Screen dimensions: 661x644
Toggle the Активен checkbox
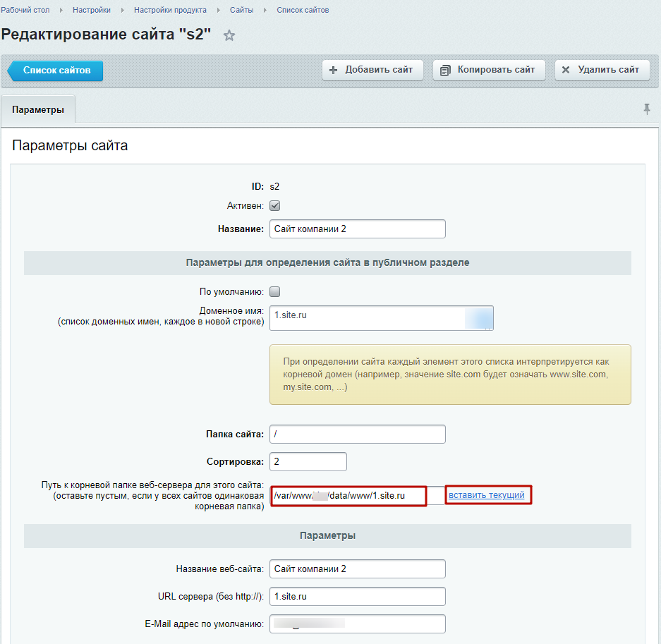click(275, 205)
